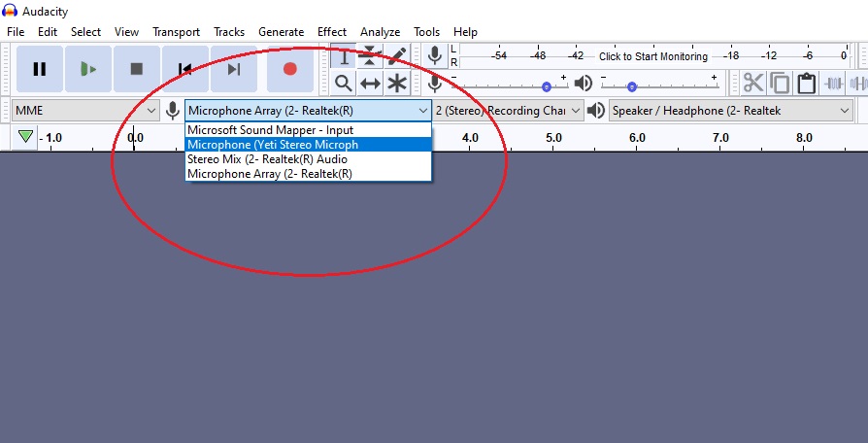Screen dimensions: 868x443
Task: Skip to end of track
Action: click(234, 69)
